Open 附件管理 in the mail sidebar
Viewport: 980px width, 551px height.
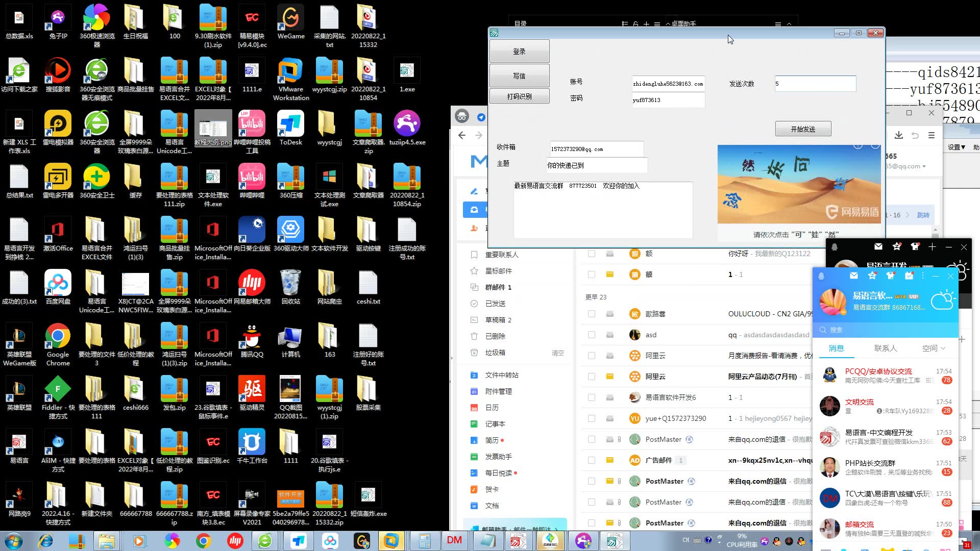498,391
